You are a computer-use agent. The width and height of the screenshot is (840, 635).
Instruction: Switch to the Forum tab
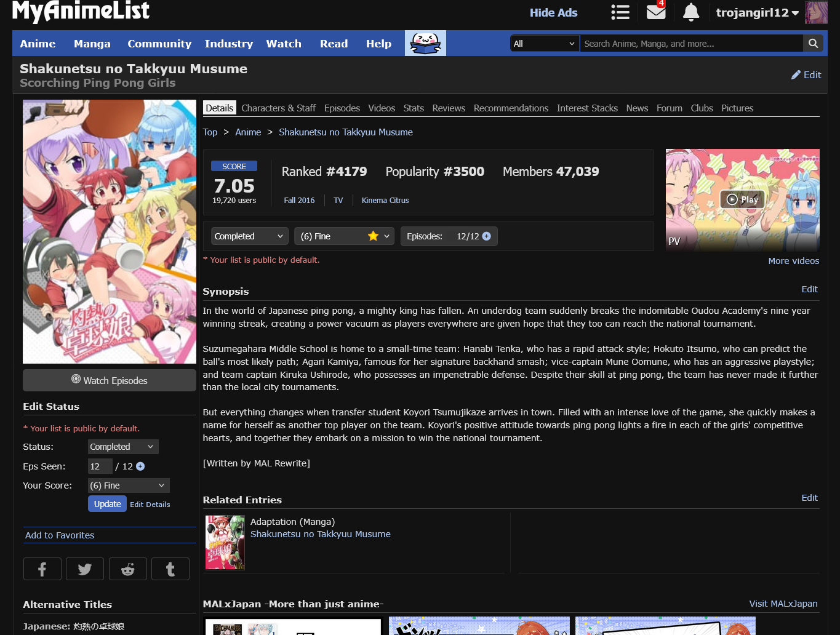[670, 108]
